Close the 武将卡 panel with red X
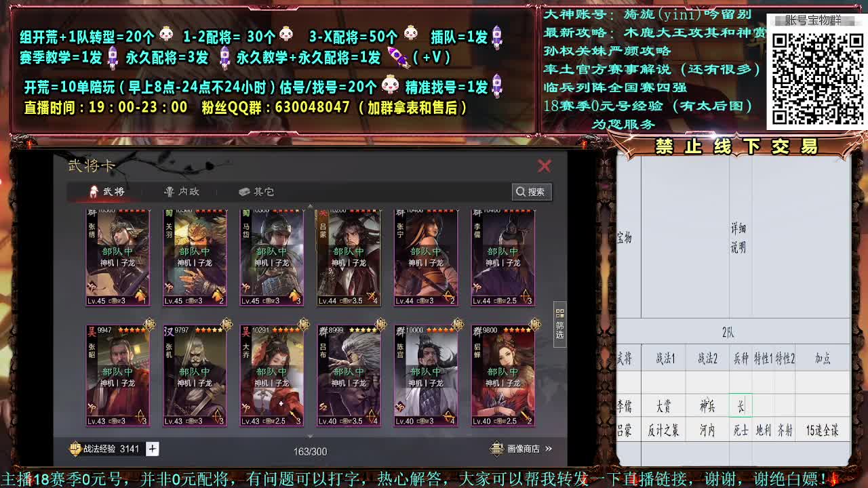This screenshot has width=868, height=488. (x=544, y=166)
